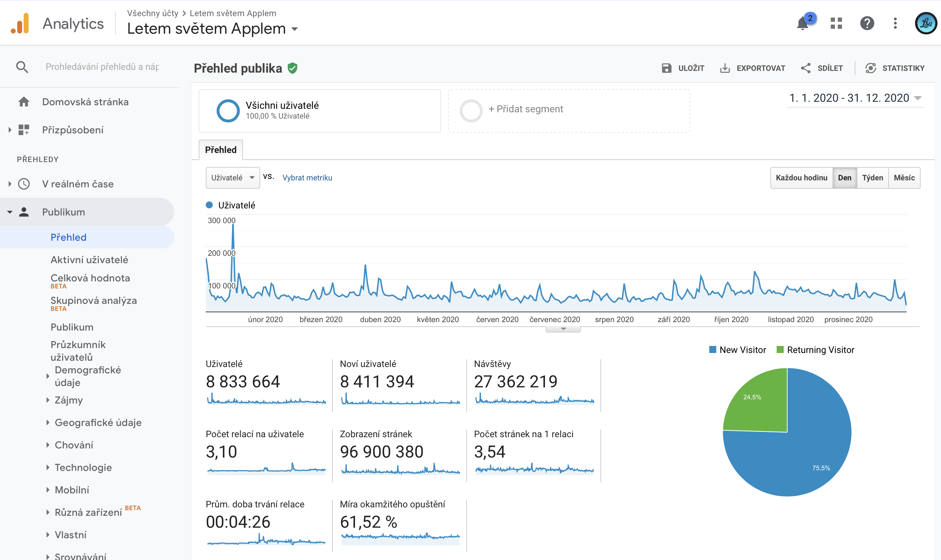Switch chart granularity to Měsíc

pos(904,178)
